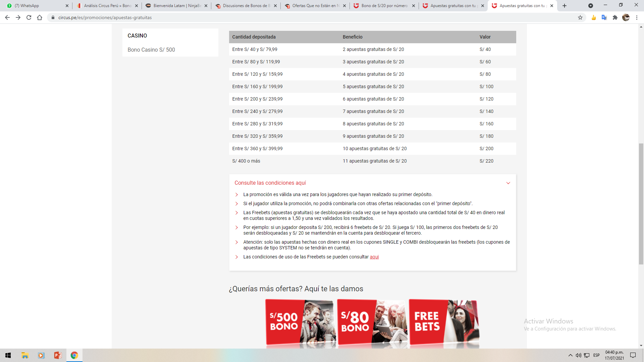Select the 'Entre S/ 40 y S/ 79,99' cell
This screenshot has height=362, width=644.
click(x=255, y=49)
